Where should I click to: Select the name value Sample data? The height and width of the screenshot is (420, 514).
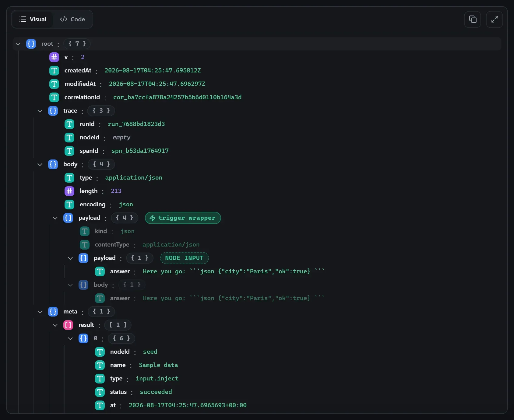(158, 365)
